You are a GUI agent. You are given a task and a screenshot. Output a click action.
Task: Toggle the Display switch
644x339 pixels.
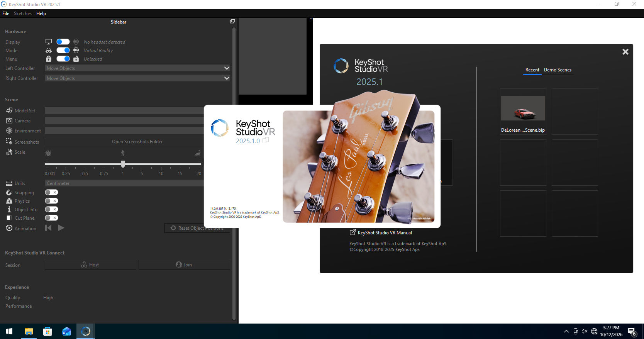click(63, 42)
